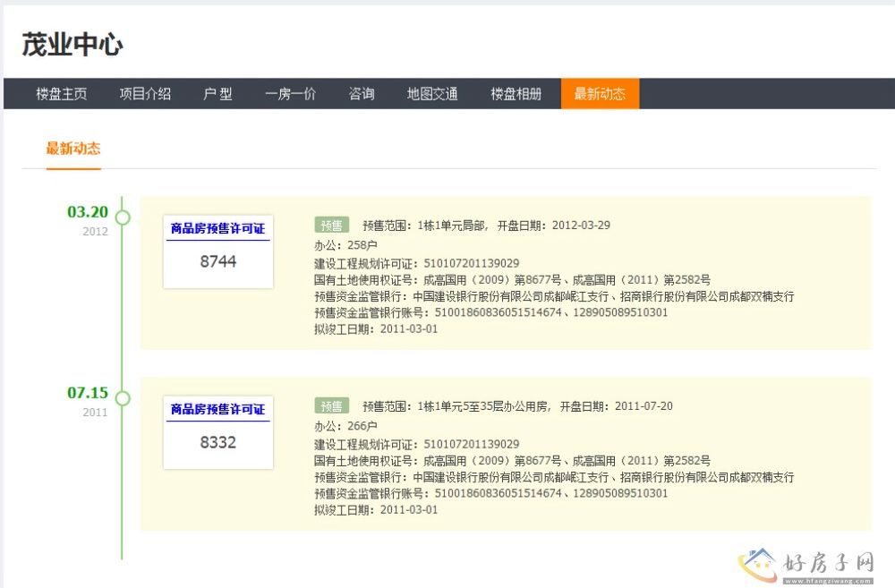Click the 预售 tag in the 2012 entry

coord(331,225)
